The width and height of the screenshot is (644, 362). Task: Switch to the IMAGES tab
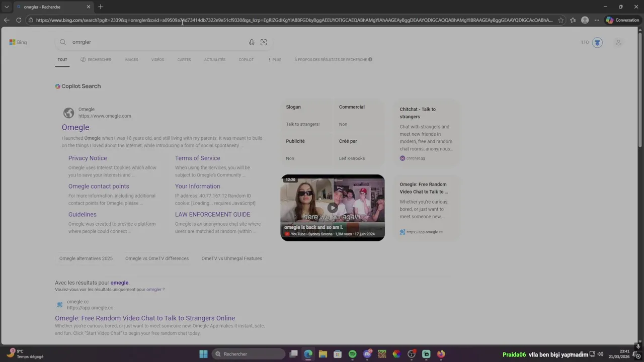[131, 59]
